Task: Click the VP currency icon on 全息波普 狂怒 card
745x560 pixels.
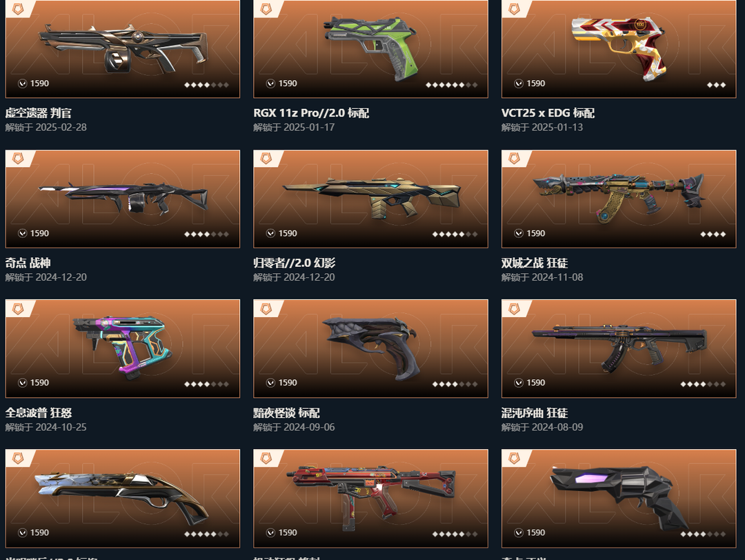Action: 22,383
